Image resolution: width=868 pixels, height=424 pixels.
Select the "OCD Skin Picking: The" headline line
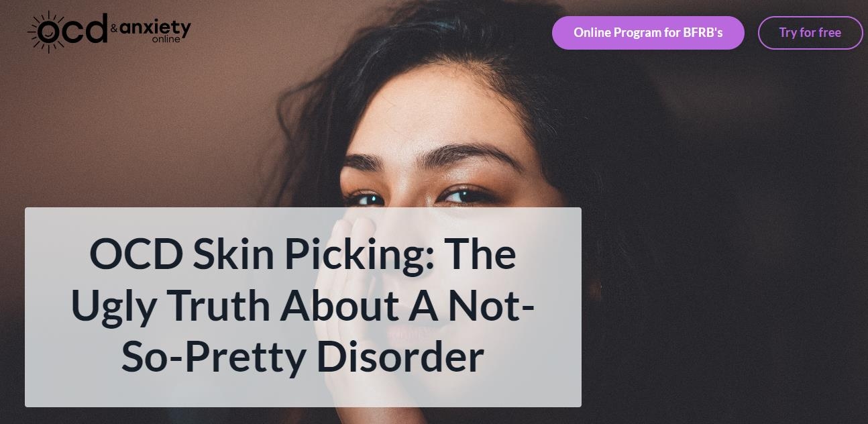[x=303, y=254]
